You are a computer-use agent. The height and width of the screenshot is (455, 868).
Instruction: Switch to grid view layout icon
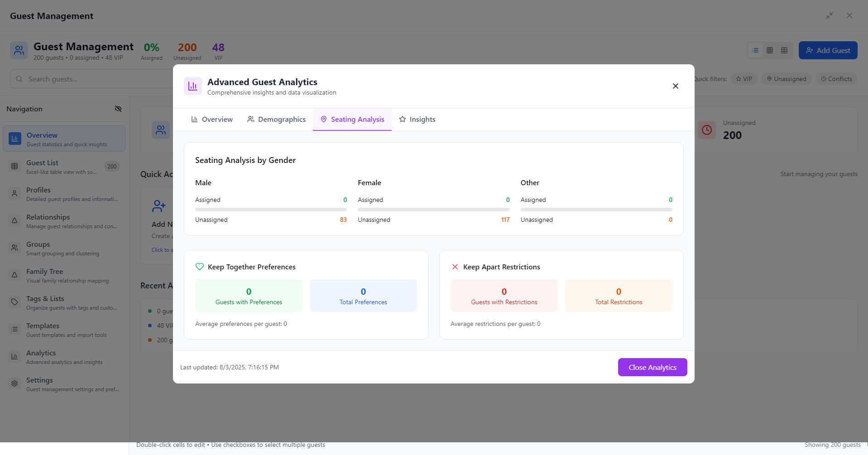(x=770, y=50)
